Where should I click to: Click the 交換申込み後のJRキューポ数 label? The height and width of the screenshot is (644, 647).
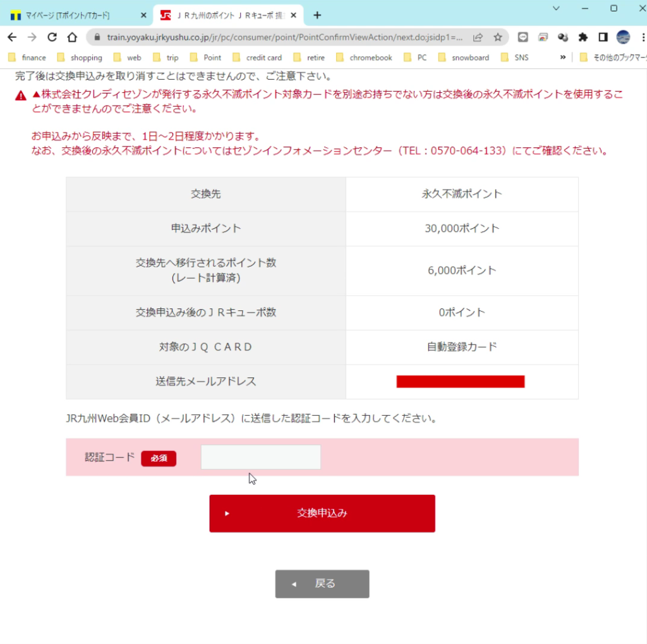(206, 312)
